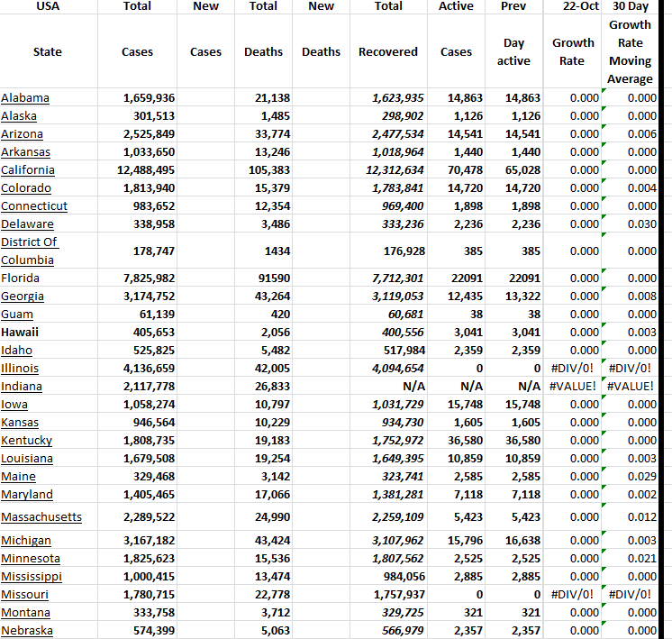Viewport: 672px width, 639px height.
Task: Select Florida deaths cell 91590
Action: (x=263, y=278)
